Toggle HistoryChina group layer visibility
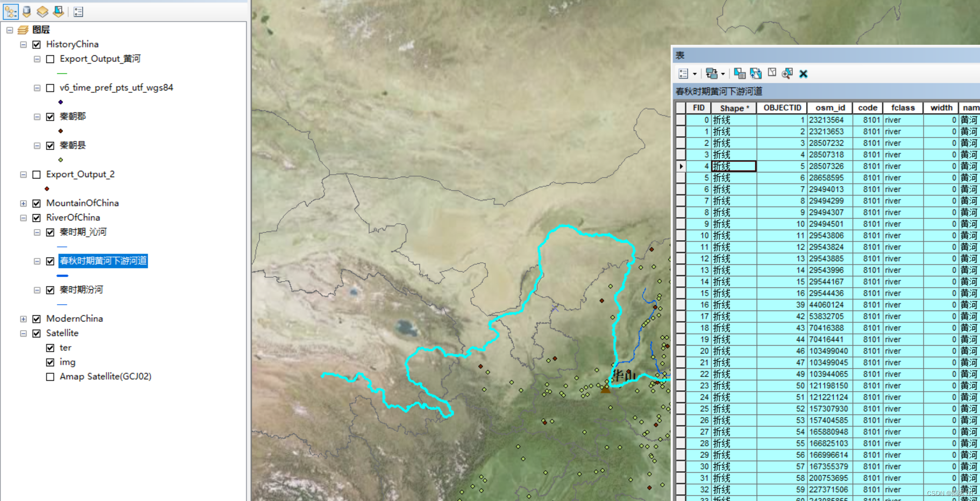 (x=37, y=45)
